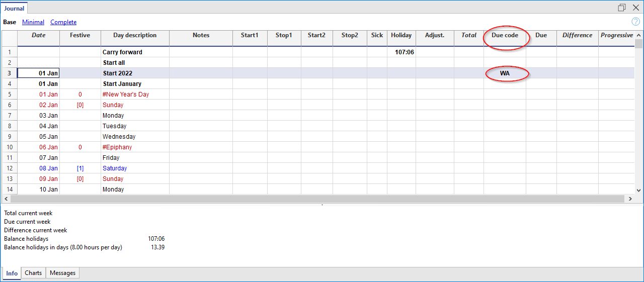Select the Carry forward holiday cell 107:06

coord(401,52)
